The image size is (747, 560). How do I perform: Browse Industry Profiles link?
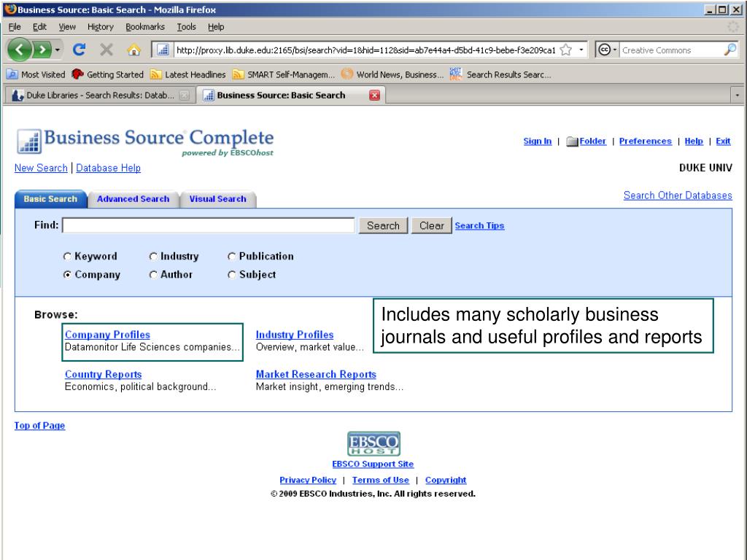click(x=295, y=335)
